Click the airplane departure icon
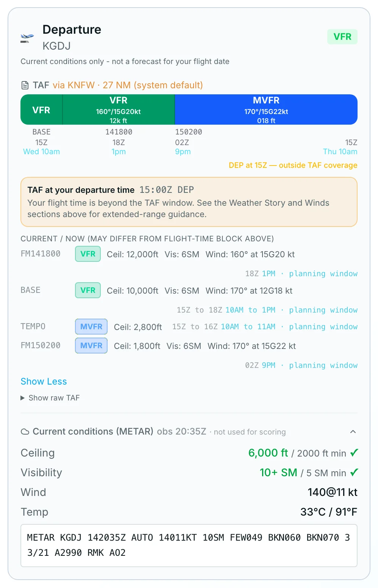Viewport: 378px width, 588px height. point(27,38)
